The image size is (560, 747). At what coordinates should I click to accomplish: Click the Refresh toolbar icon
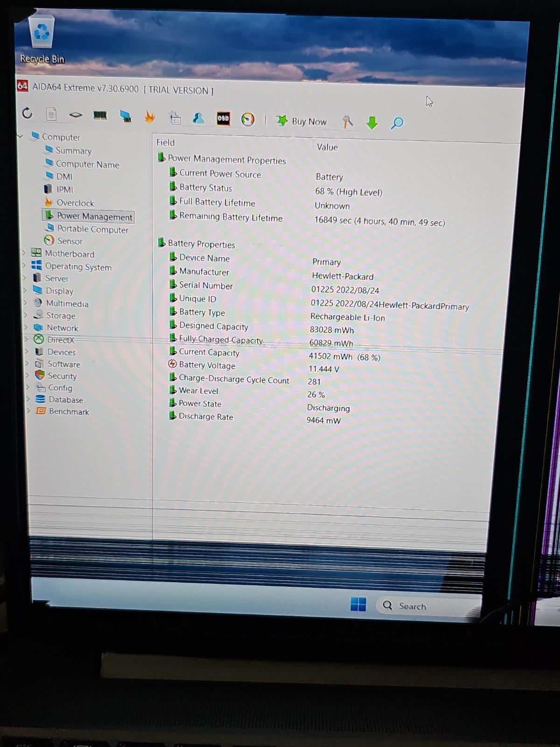[x=27, y=113]
